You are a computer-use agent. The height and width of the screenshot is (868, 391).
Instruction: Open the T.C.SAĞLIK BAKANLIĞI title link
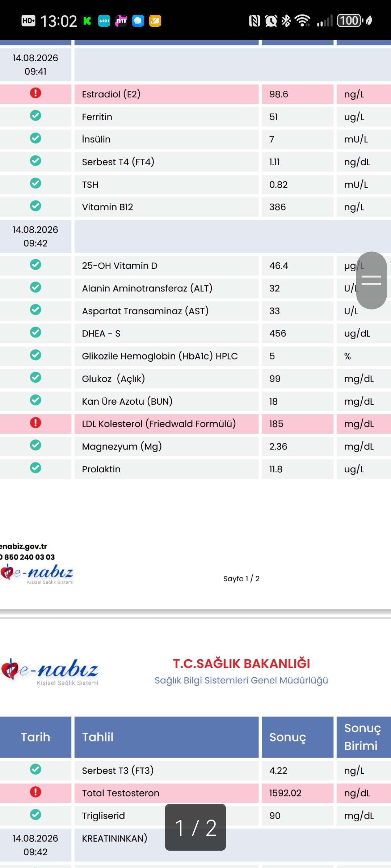(x=241, y=664)
